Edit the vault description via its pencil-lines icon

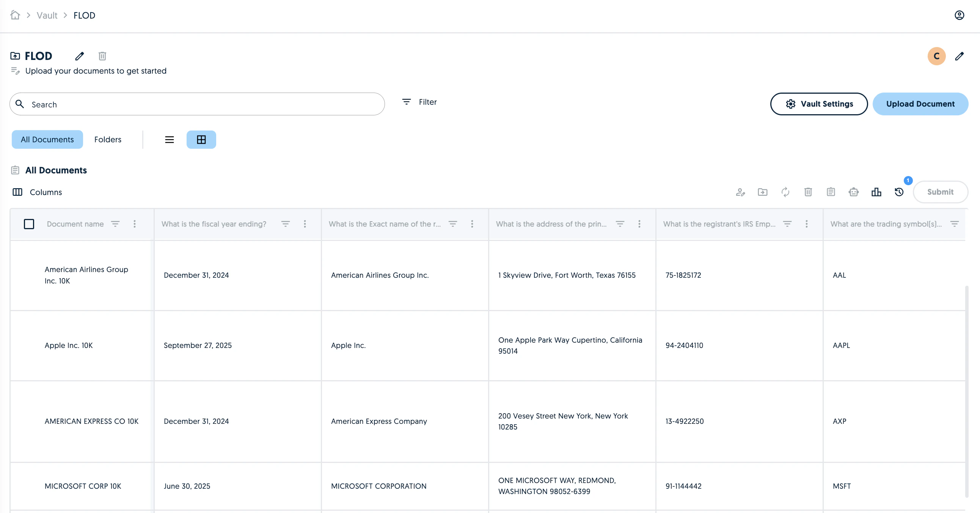15,71
